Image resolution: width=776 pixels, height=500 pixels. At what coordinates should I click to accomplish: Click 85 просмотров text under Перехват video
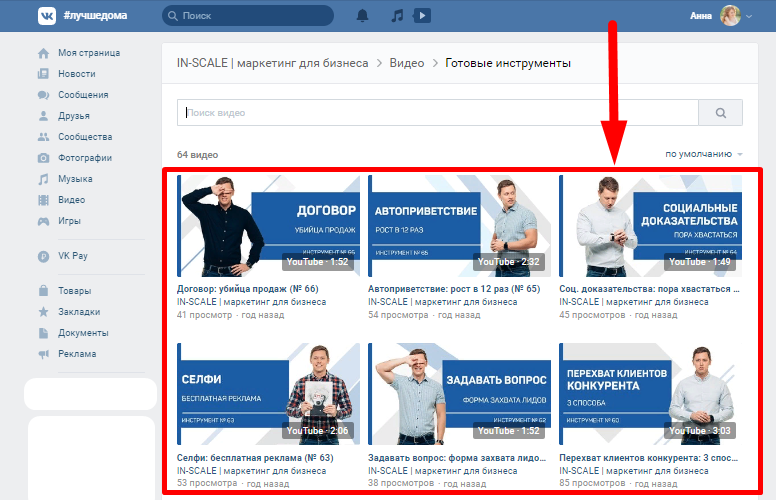tap(592, 483)
